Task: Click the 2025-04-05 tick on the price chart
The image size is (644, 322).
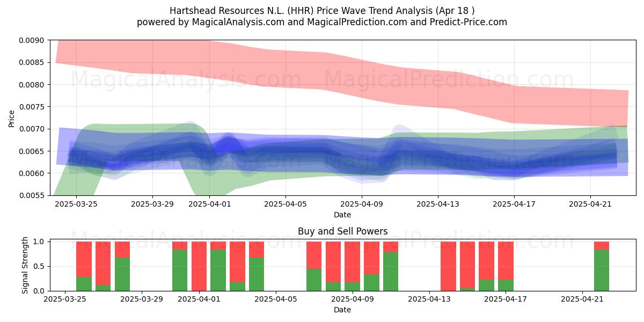Action: pyautogui.click(x=286, y=204)
